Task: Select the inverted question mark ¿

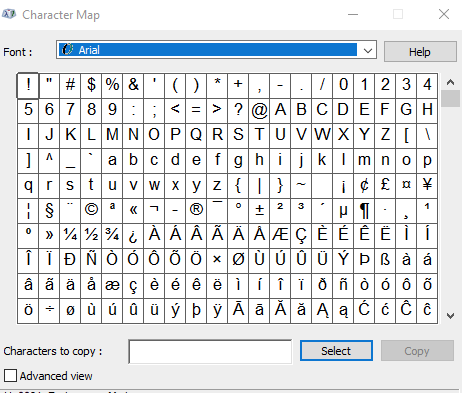Action: [x=133, y=236]
